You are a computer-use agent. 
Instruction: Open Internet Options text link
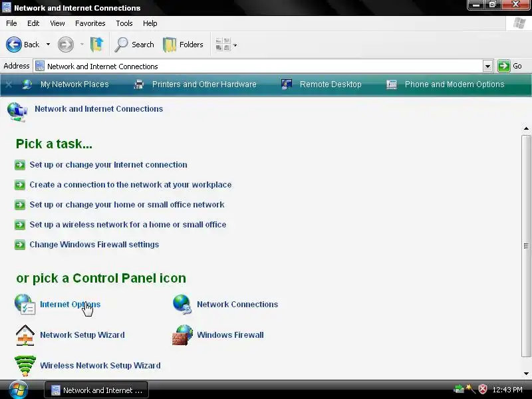(x=70, y=305)
